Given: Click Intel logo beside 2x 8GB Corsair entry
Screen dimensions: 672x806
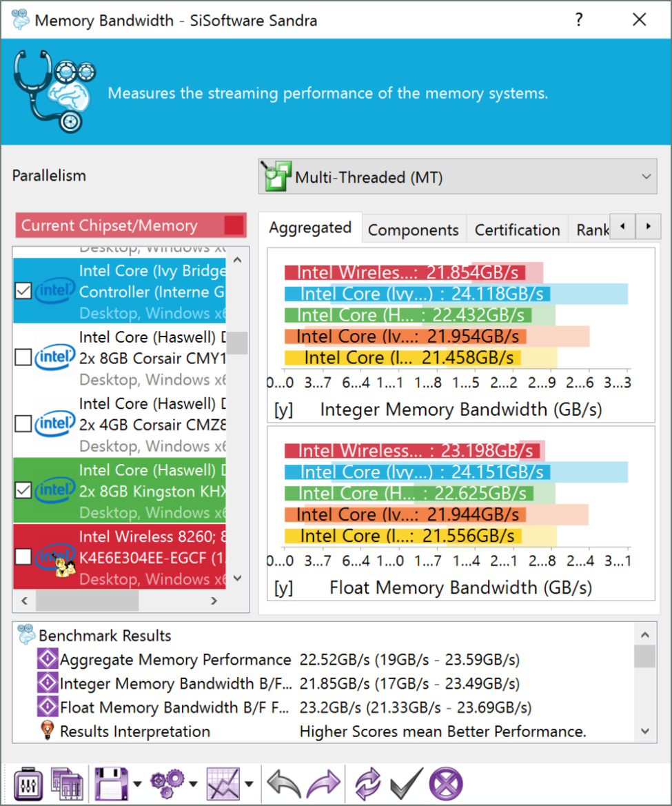Looking at the screenshot, I should coord(54,358).
